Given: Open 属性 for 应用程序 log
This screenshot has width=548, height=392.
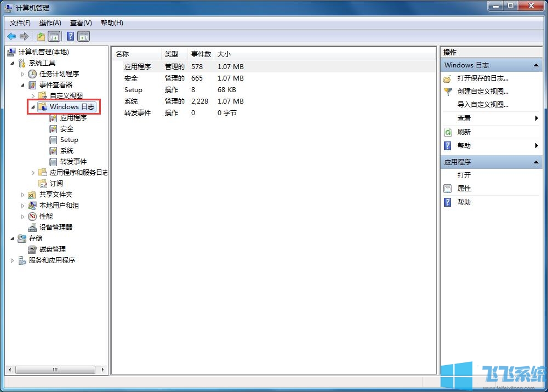Looking at the screenshot, I should coord(463,189).
